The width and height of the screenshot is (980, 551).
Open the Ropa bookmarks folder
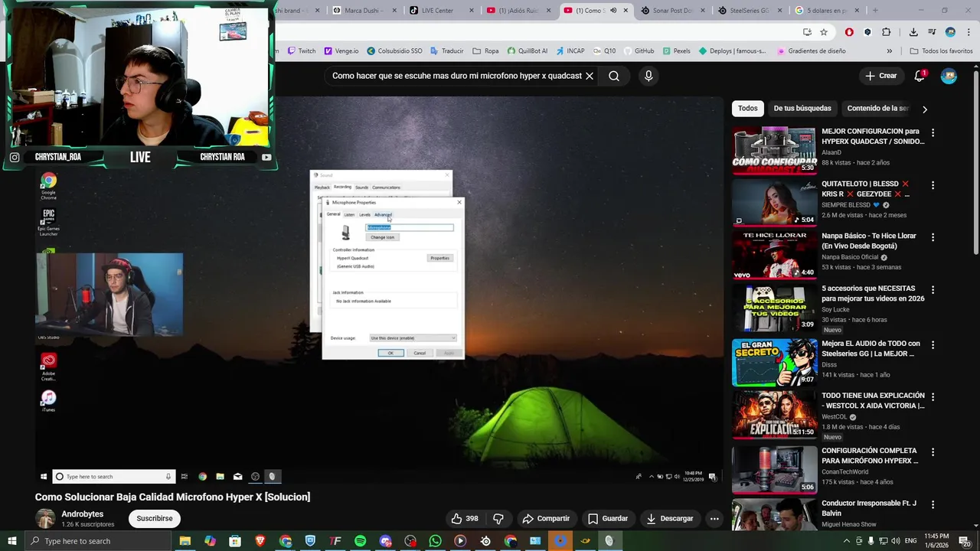(x=486, y=51)
